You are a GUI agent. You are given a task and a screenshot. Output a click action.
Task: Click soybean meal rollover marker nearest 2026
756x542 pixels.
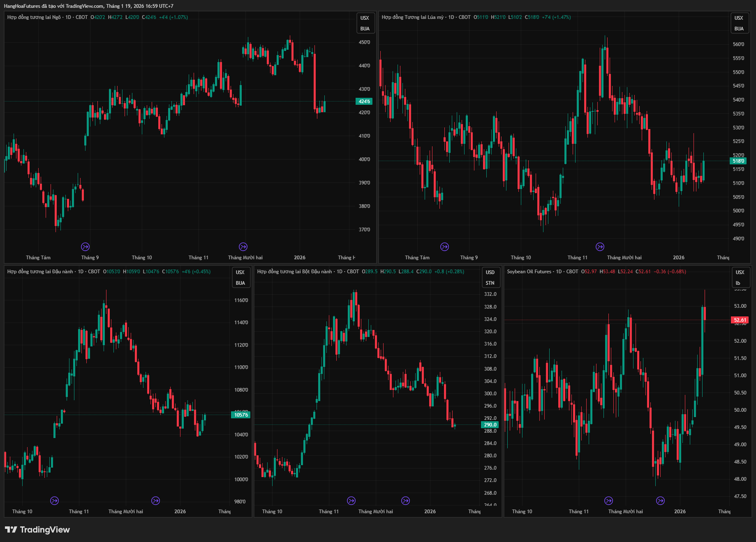405,500
